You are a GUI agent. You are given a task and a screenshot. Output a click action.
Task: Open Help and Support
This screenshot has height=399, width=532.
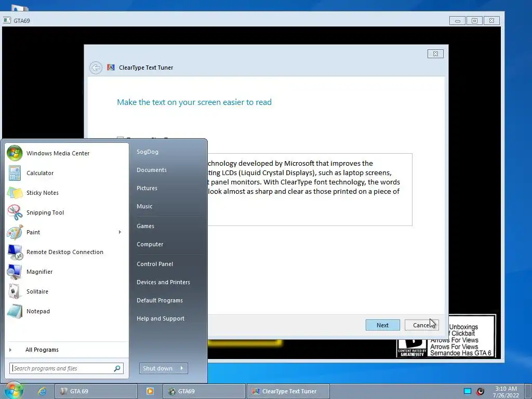click(x=161, y=318)
